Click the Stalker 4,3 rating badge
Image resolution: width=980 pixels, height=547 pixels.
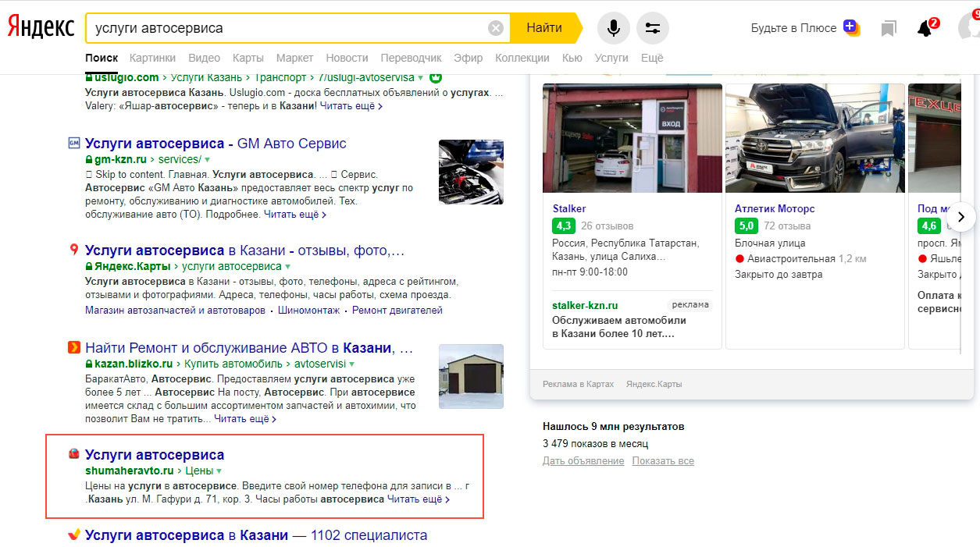(563, 226)
